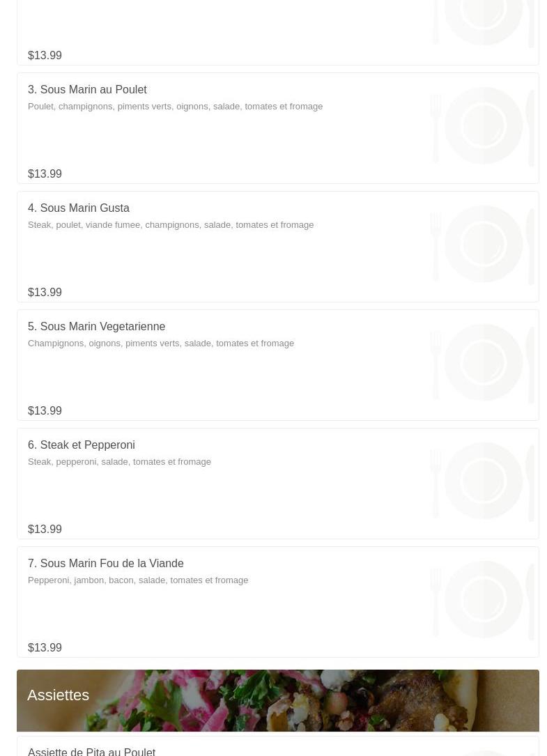
Task: Open Assiette de Pita au Poulet item
Action: (91, 750)
